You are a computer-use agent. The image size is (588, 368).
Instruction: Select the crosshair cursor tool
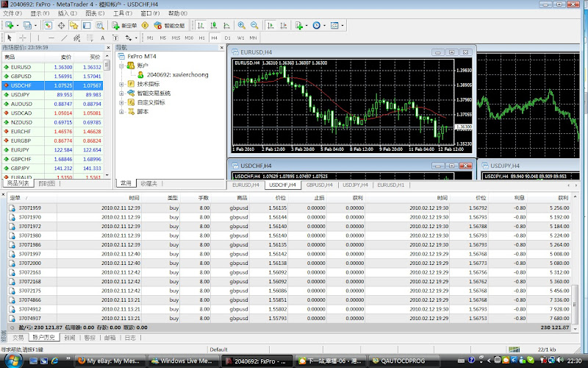click(23, 37)
